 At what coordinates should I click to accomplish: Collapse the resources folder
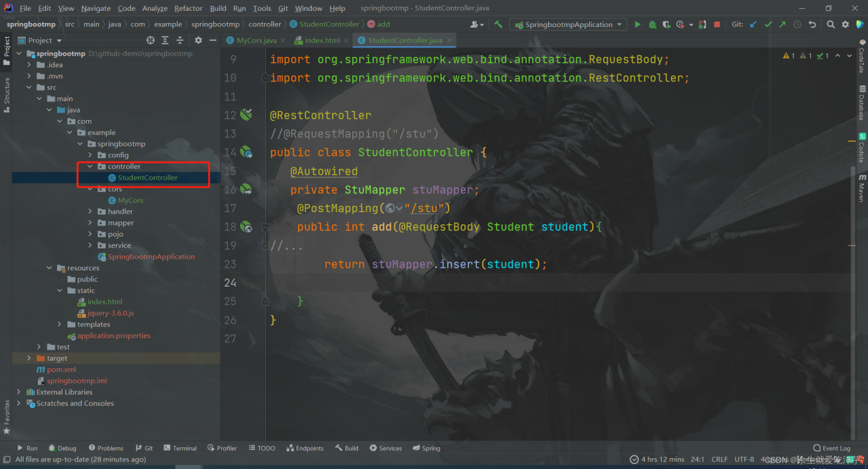(x=50, y=268)
